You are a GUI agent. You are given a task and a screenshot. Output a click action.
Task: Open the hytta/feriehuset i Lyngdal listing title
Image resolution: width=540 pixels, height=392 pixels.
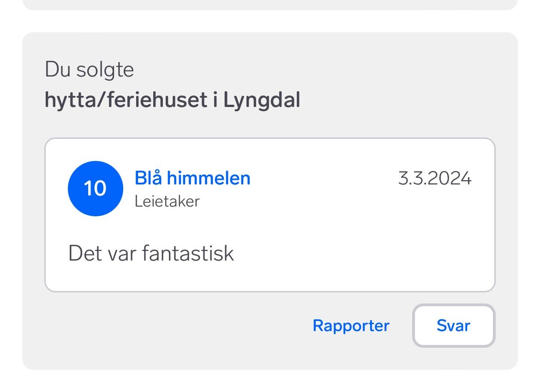172,100
